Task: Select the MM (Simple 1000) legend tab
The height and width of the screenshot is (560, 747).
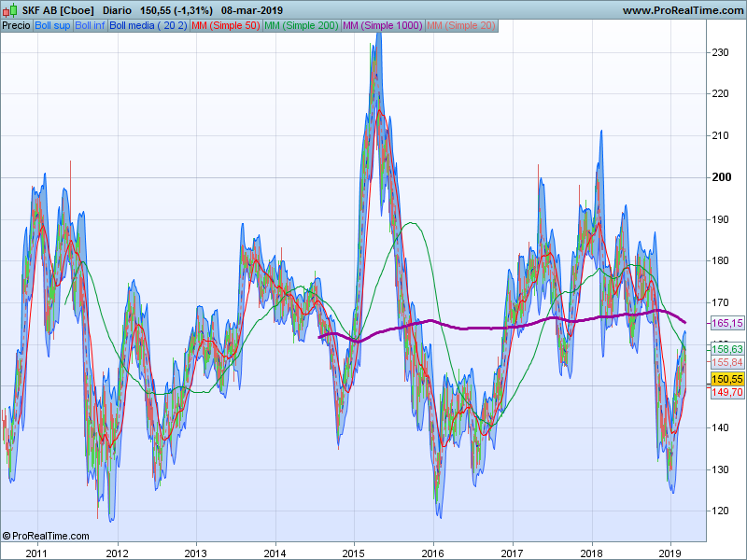Action: [x=383, y=26]
